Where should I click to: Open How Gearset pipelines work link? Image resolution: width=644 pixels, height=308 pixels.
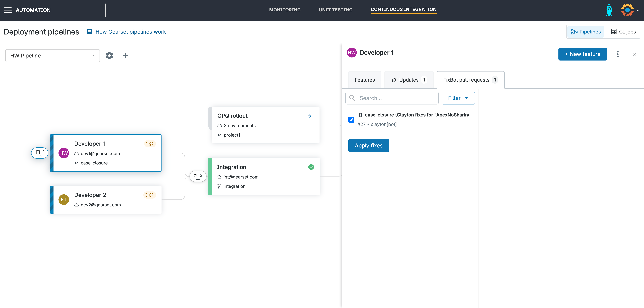(130, 32)
